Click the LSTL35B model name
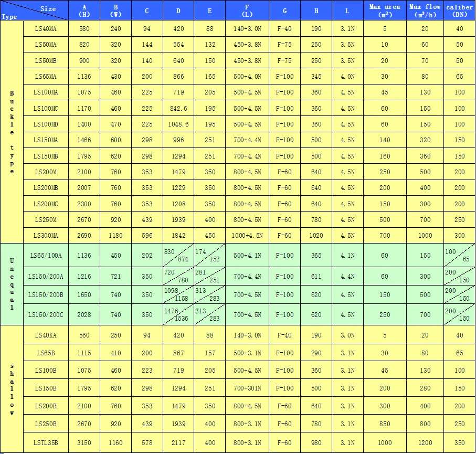Viewport: 476px width, 454px height. (x=46, y=442)
